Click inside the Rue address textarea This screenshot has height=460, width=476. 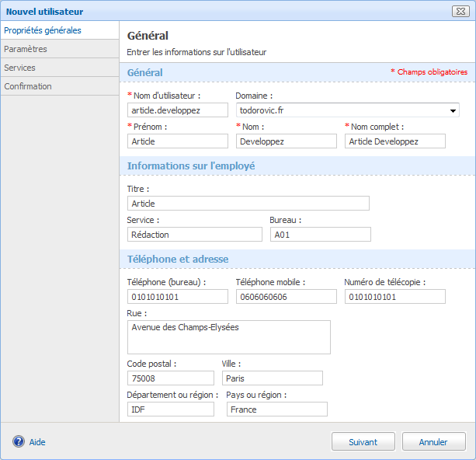coord(228,336)
